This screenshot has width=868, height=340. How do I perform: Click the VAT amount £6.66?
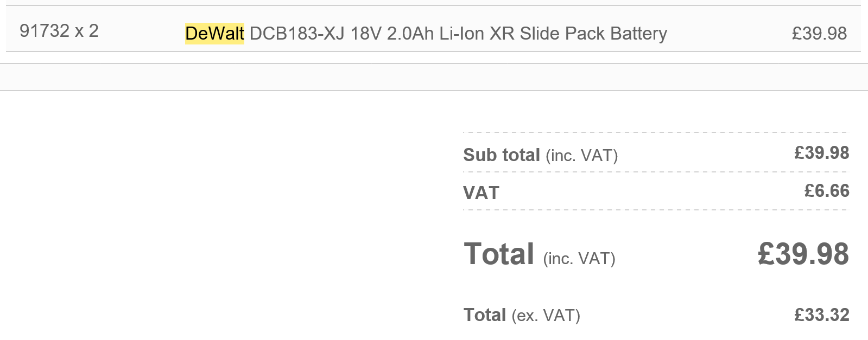pos(827,191)
